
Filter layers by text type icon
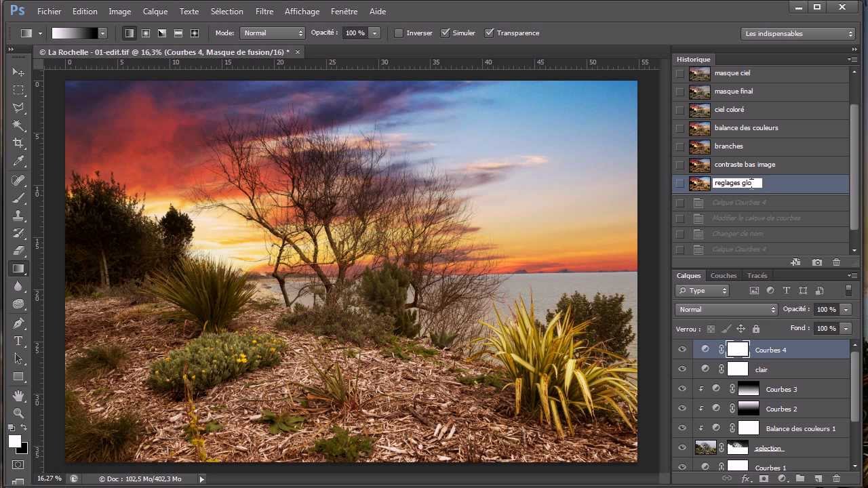[787, 291]
